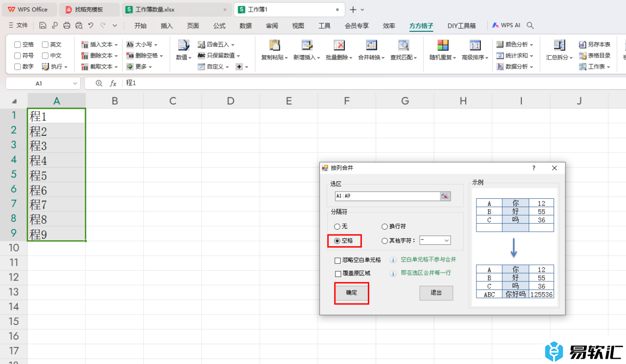Toggle the 空格 checkbox in ribbon
626x364 pixels.
(18, 44)
